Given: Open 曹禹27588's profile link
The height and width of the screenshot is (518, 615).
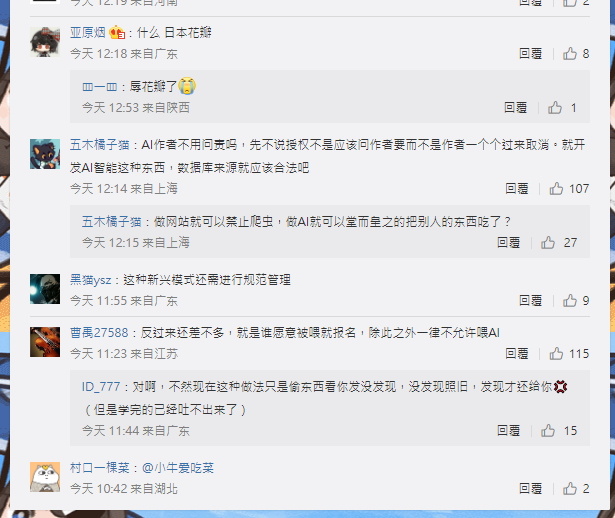Looking at the screenshot, I should coord(99,333).
